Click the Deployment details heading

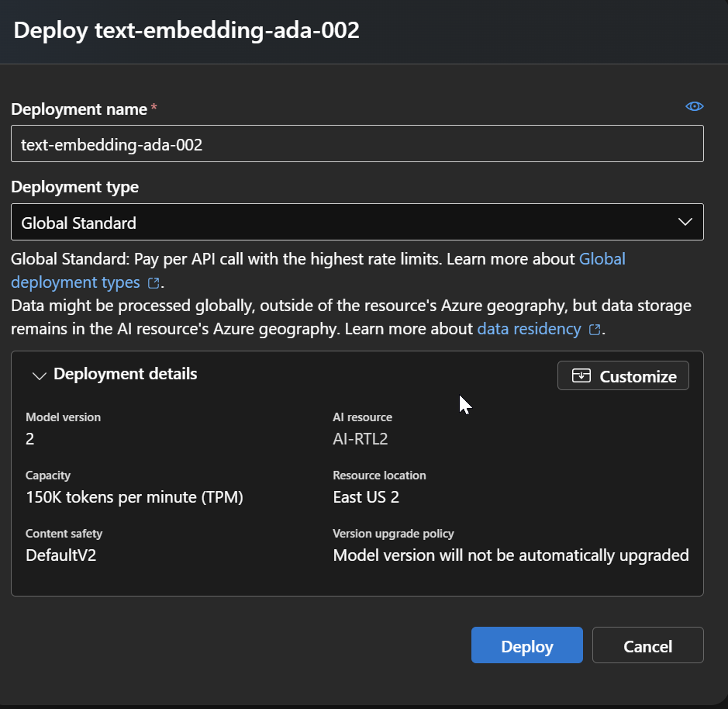[x=126, y=374]
